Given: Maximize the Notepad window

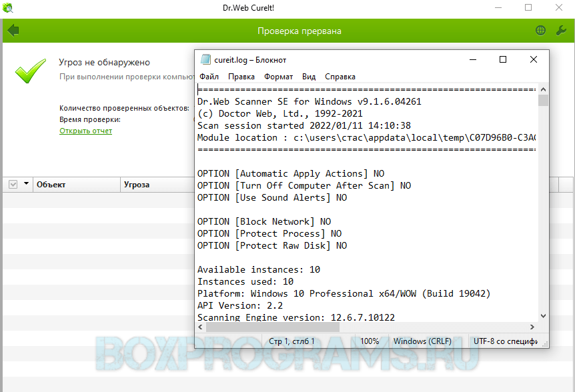Looking at the screenshot, I should [x=503, y=59].
